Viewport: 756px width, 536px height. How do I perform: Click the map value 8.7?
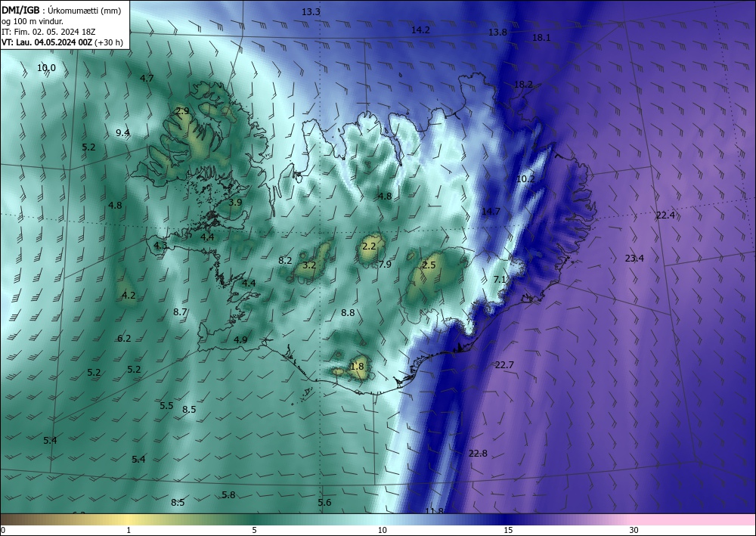[x=181, y=312]
